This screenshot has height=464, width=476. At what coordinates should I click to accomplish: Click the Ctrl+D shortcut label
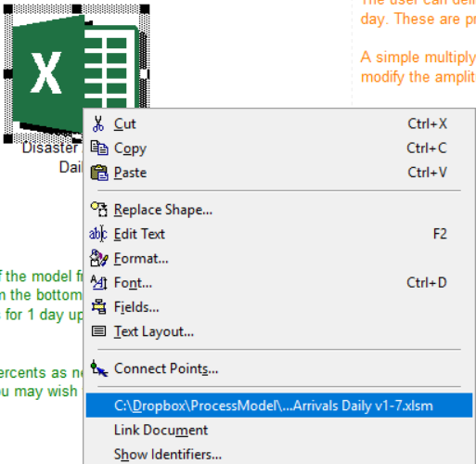(427, 283)
